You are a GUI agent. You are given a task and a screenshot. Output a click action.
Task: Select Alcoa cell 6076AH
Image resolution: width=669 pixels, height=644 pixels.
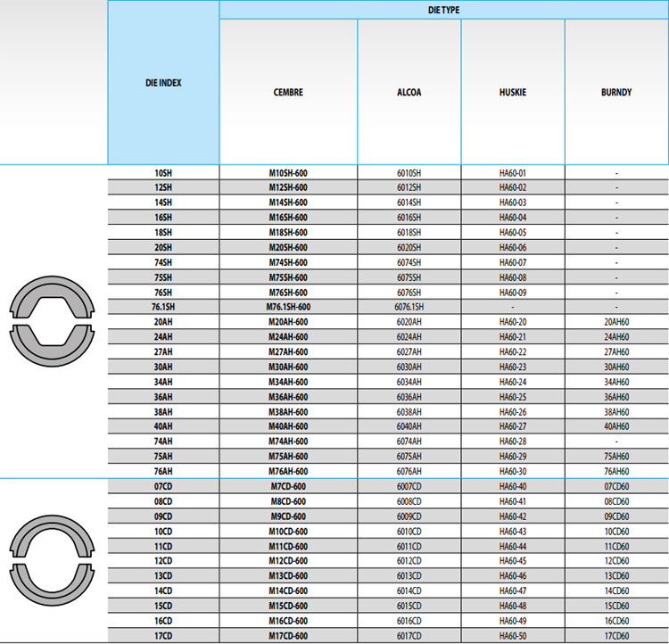point(409,471)
